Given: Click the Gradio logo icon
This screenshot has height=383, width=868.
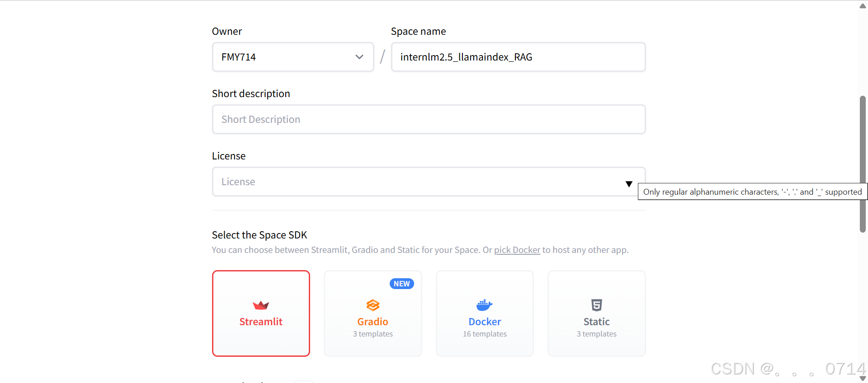Looking at the screenshot, I should click(373, 305).
